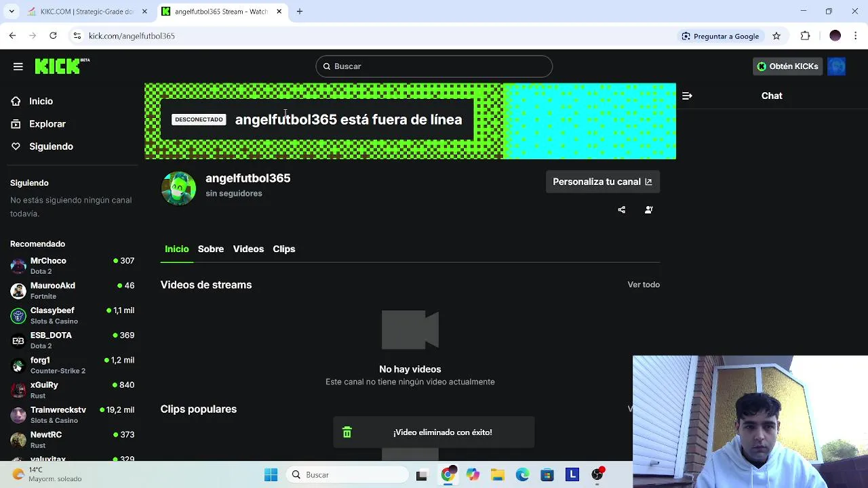
Task: Switch to the Clips tab
Action: pyautogui.click(x=283, y=249)
